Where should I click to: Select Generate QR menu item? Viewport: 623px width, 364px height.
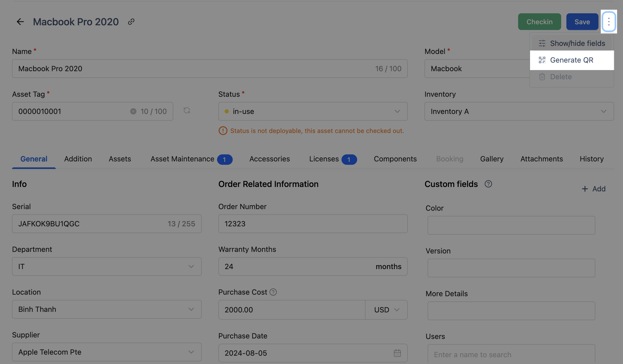(x=571, y=60)
